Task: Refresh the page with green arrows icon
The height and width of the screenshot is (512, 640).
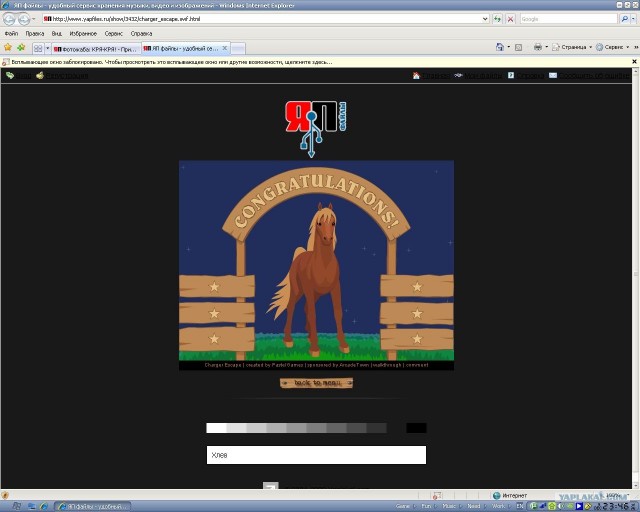Action: 497,19
